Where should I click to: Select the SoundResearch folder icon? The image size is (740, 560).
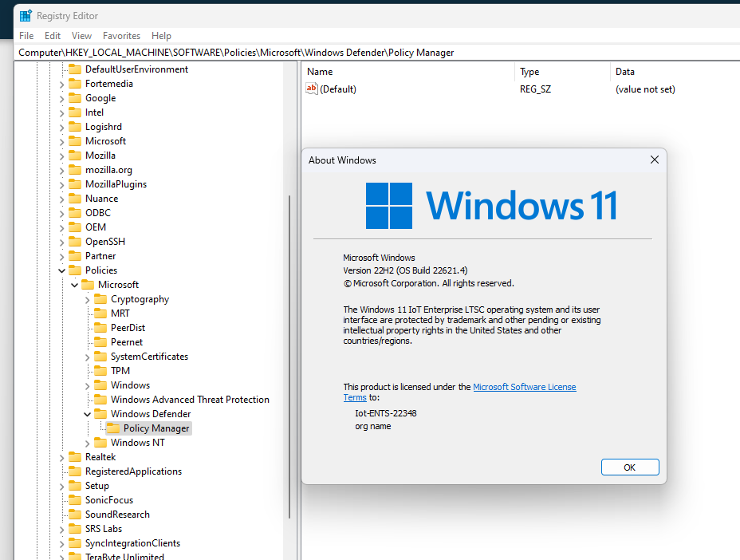point(75,515)
